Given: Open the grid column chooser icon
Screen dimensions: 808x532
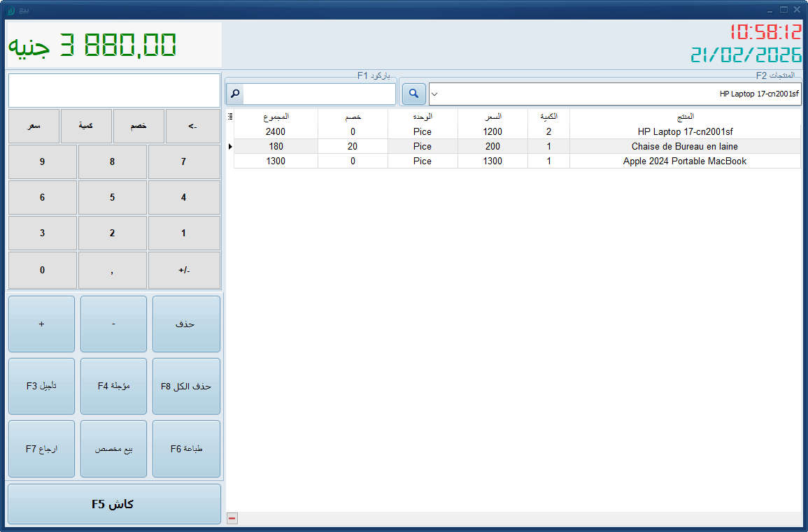Looking at the screenshot, I should coord(230,117).
